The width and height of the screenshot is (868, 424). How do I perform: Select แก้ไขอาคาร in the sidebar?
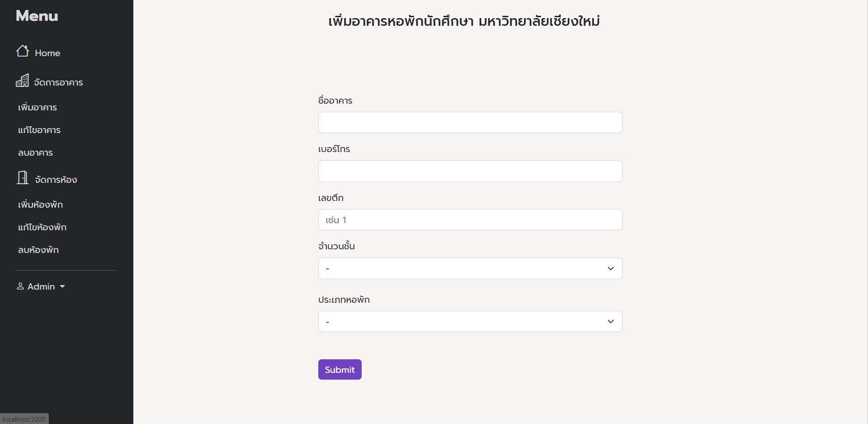pyautogui.click(x=39, y=130)
